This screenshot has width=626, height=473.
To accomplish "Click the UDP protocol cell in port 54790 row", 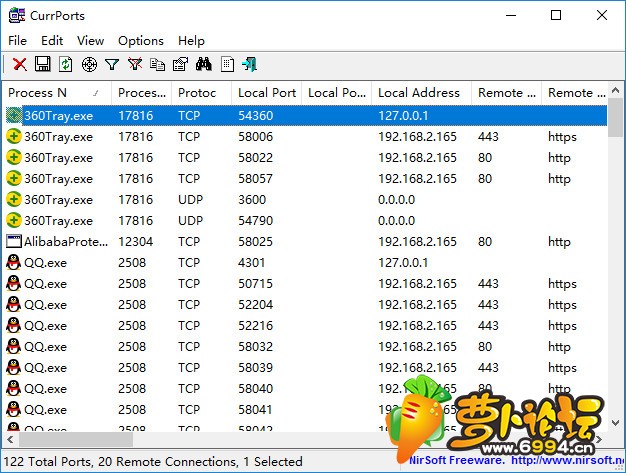I will coord(190,220).
